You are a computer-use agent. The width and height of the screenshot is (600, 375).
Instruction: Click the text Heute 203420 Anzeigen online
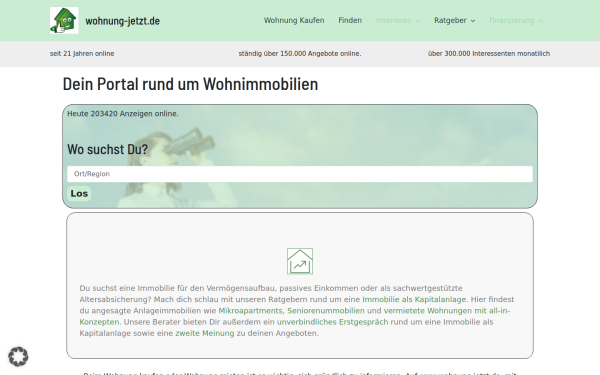(x=123, y=114)
